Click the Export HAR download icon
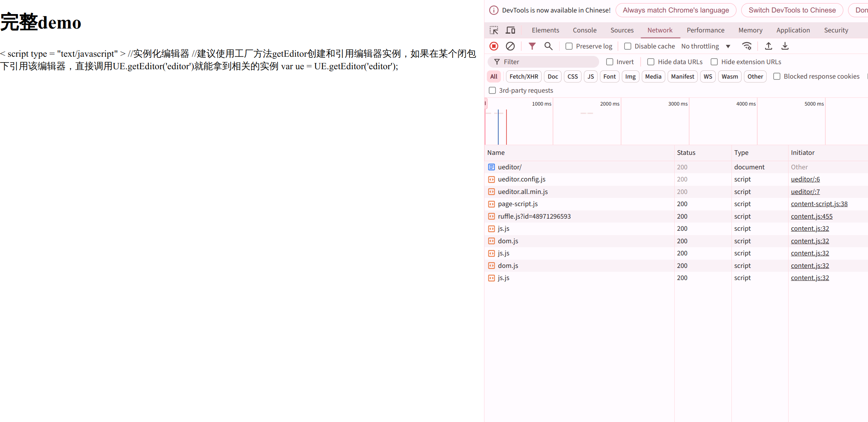This screenshot has height=422, width=868. tap(785, 46)
